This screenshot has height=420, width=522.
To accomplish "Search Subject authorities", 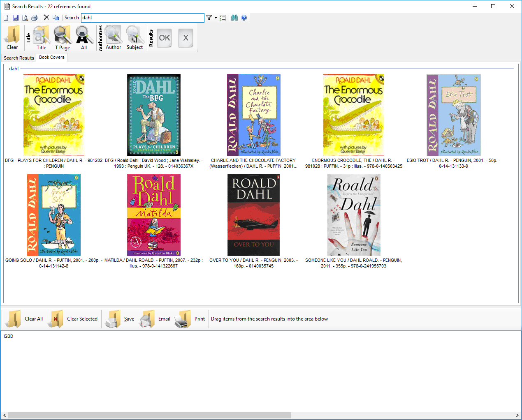I will [x=135, y=37].
